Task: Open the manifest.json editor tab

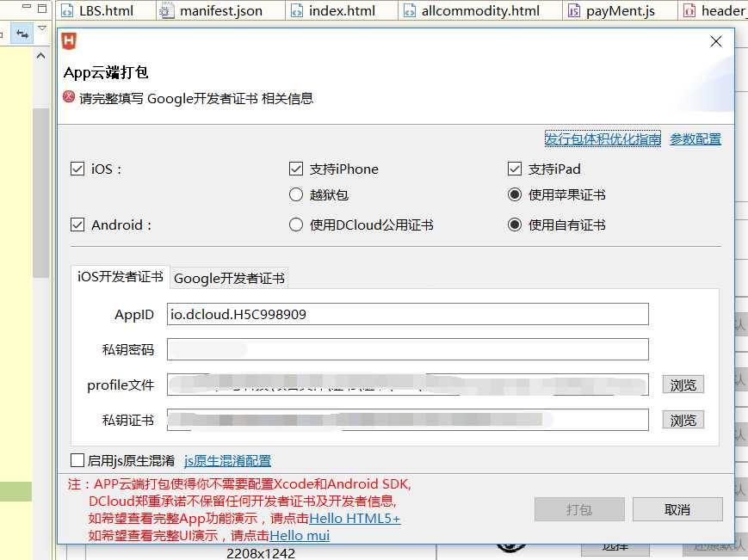Action: [220, 10]
